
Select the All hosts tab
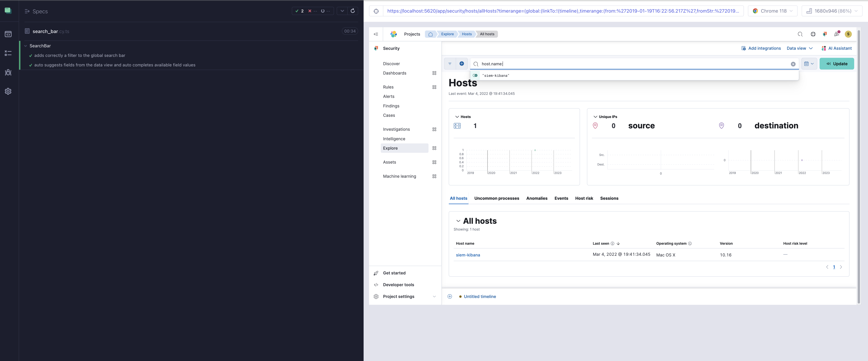pyautogui.click(x=458, y=198)
